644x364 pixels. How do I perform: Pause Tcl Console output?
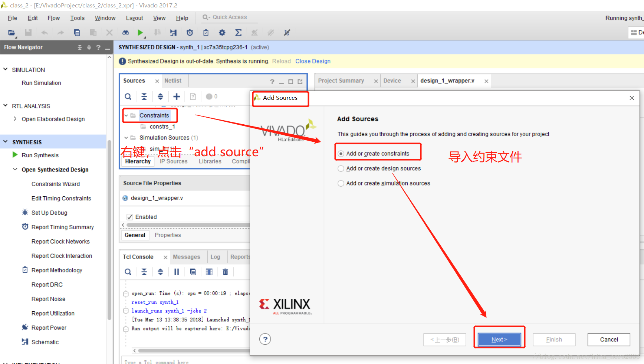(x=177, y=272)
